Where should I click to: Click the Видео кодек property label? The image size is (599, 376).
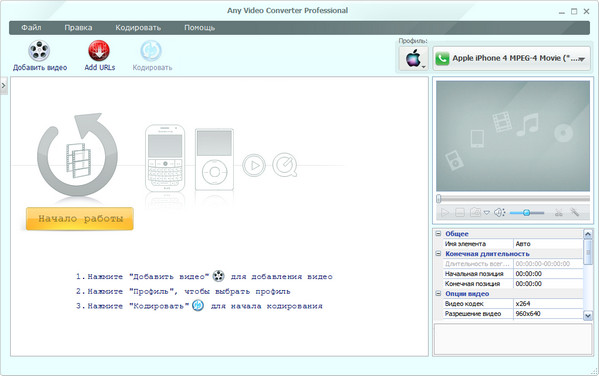[x=464, y=303]
